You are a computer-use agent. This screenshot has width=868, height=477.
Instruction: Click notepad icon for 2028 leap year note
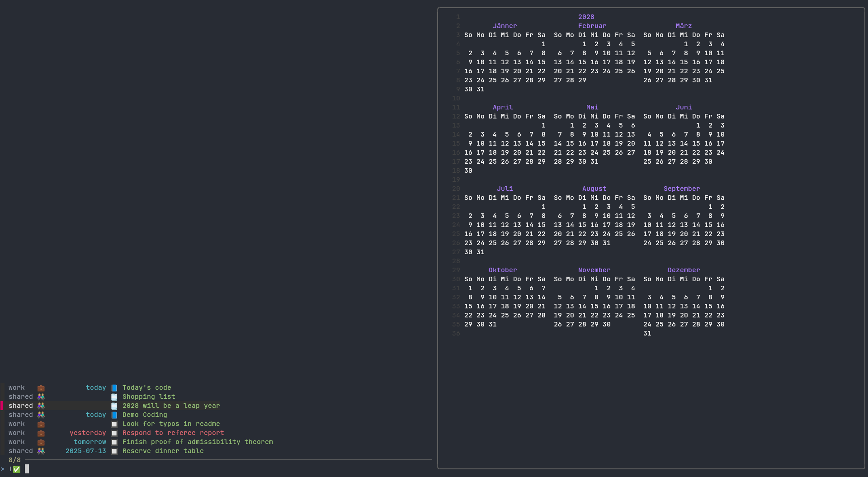[x=114, y=406]
